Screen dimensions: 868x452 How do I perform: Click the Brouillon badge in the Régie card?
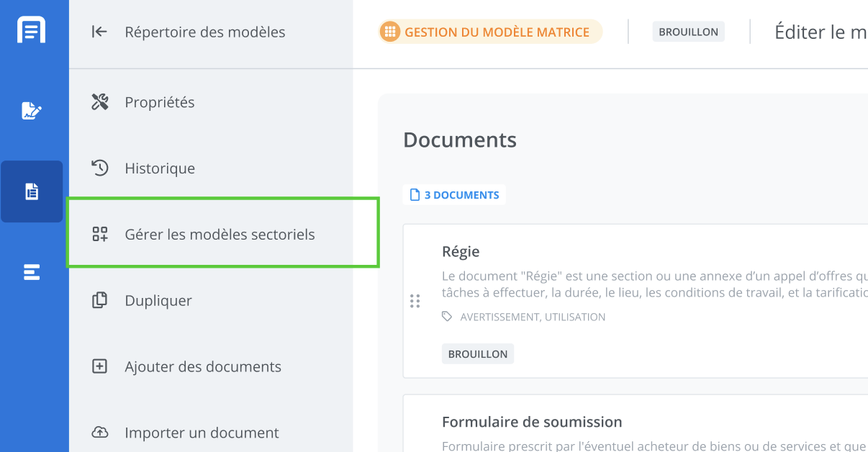click(x=477, y=354)
